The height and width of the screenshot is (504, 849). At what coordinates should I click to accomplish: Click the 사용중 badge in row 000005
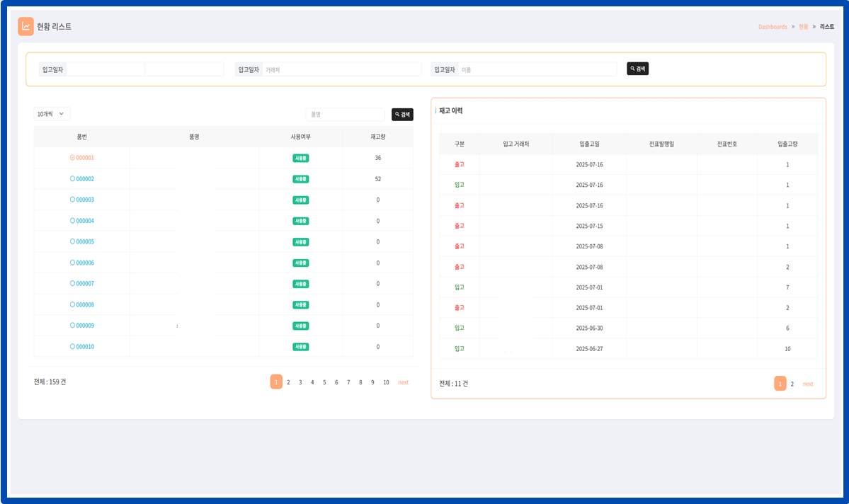[x=300, y=242]
